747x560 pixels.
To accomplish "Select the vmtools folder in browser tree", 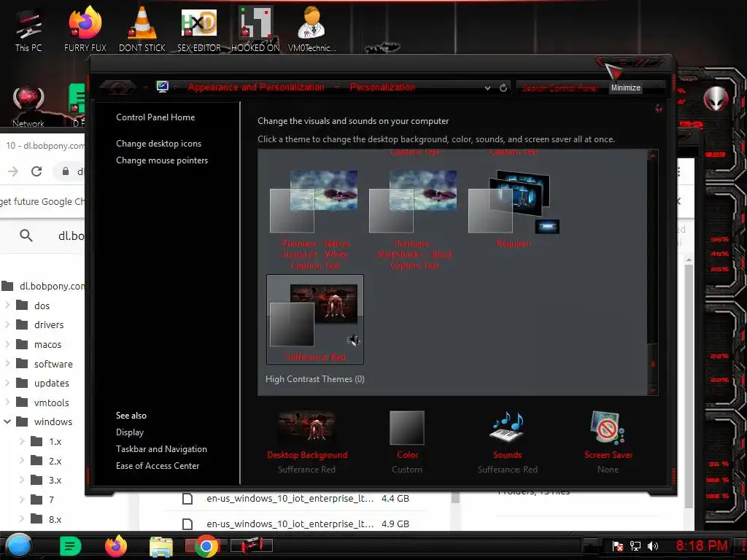I will (x=52, y=402).
